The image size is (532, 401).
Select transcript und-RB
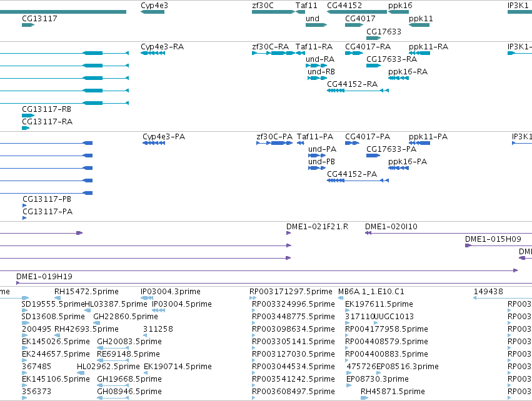click(x=317, y=78)
